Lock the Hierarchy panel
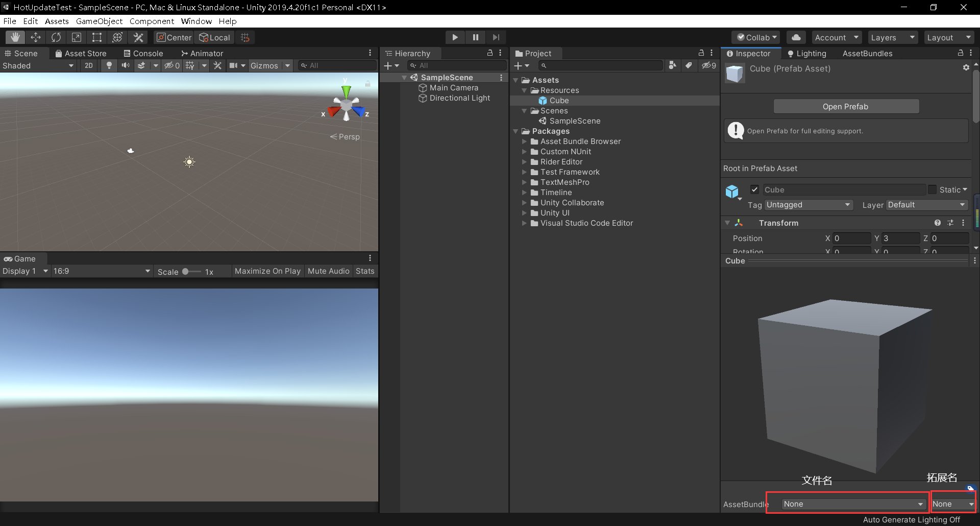 tap(490, 53)
